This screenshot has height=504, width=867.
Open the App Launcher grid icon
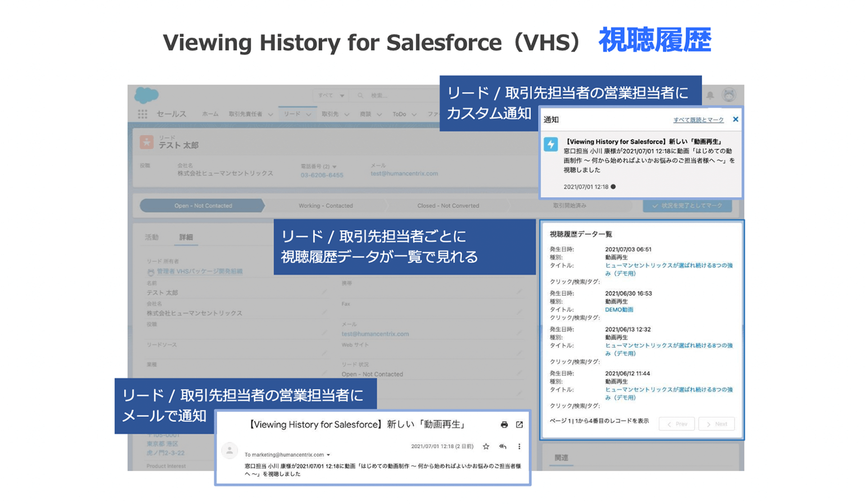click(143, 114)
